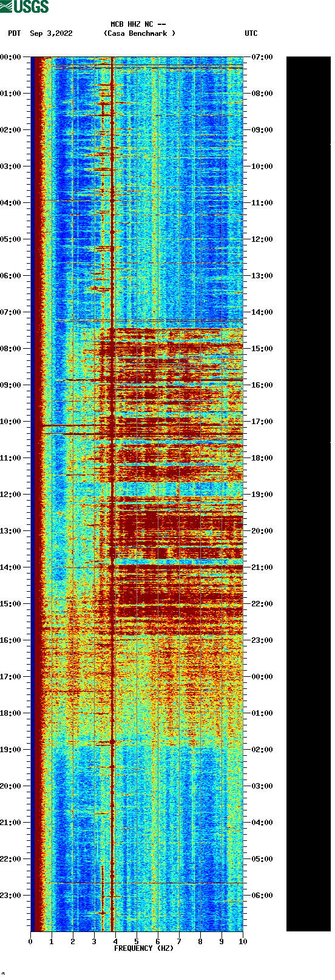The image size is (335, 980).
Task: Click the frequency axis tick '10'
Action: 243,942
